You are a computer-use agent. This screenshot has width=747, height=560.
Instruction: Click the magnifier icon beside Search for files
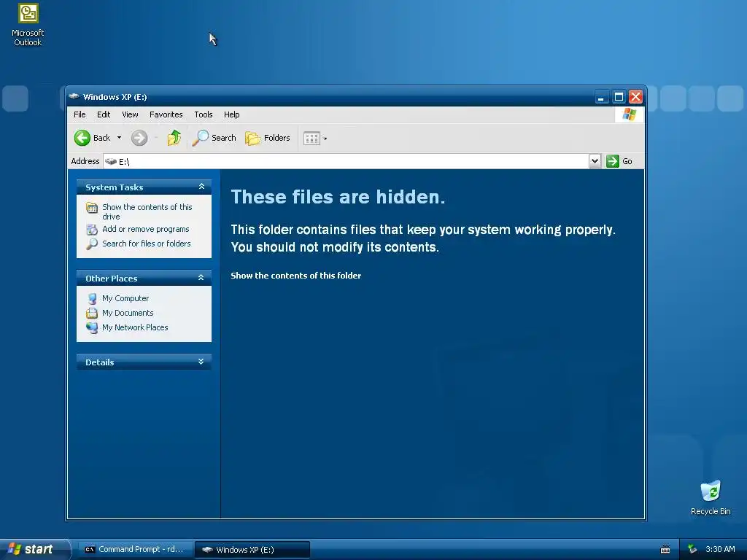(x=92, y=244)
